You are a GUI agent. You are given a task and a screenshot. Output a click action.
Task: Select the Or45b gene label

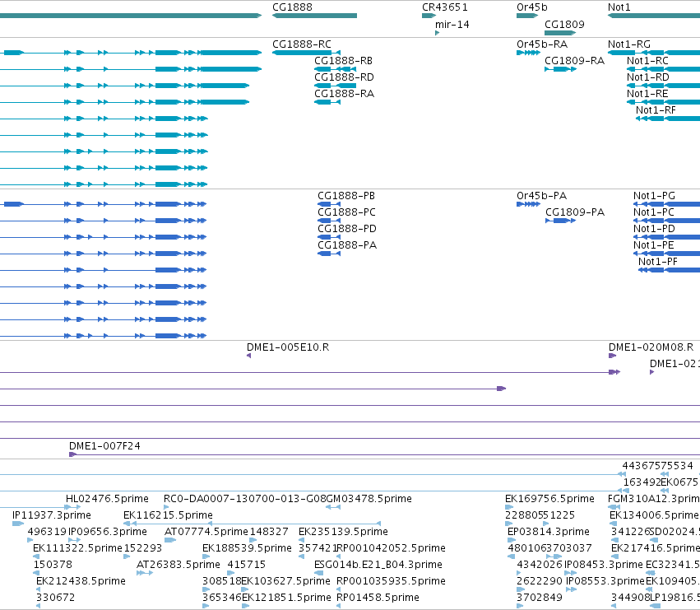531,7
